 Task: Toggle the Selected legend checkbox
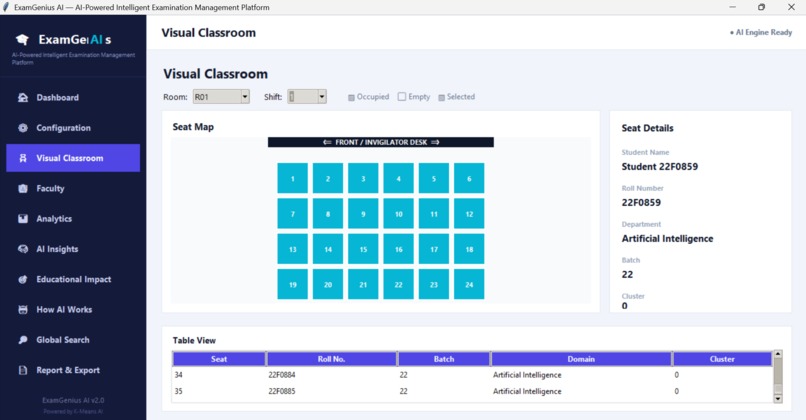pos(442,97)
